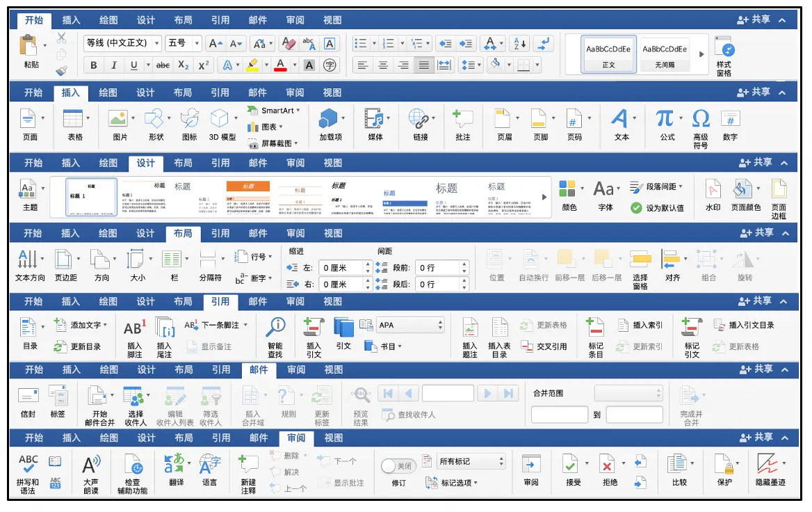Click the 主题 themes icon
The height and width of the screenshot is (512, 812).
[x=27, y=189]
